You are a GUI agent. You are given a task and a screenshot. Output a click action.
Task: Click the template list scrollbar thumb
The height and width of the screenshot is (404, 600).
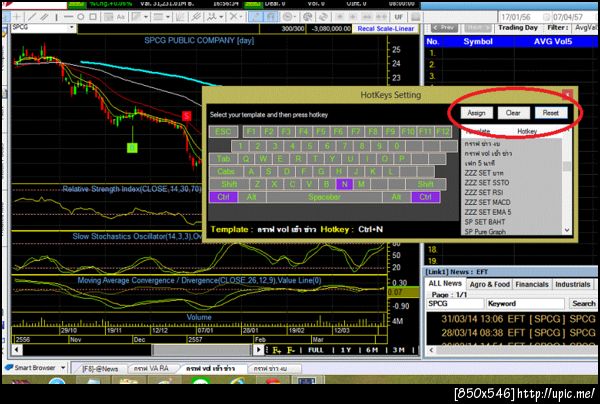coord(567,166)
